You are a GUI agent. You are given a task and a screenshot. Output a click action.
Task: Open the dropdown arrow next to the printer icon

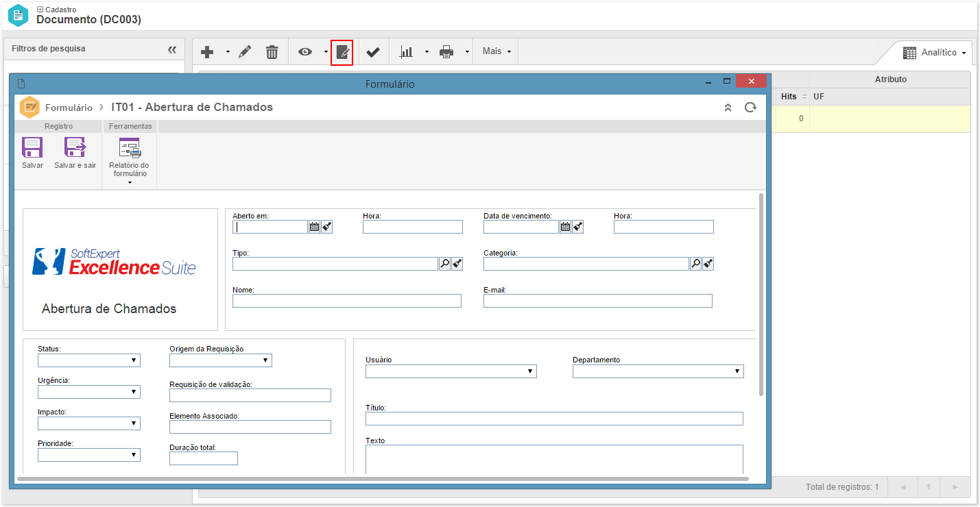click(466, 52)
